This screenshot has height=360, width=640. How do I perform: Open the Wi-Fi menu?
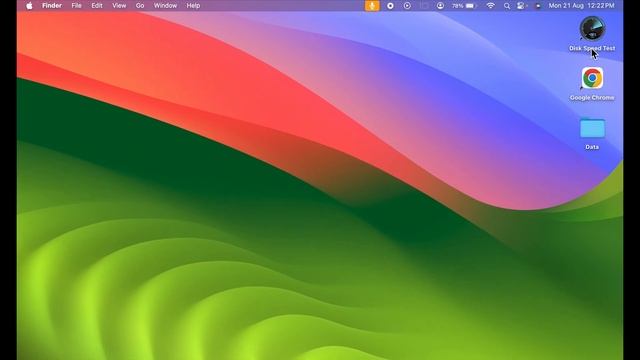pyautogui.click(x=491, y=6)
